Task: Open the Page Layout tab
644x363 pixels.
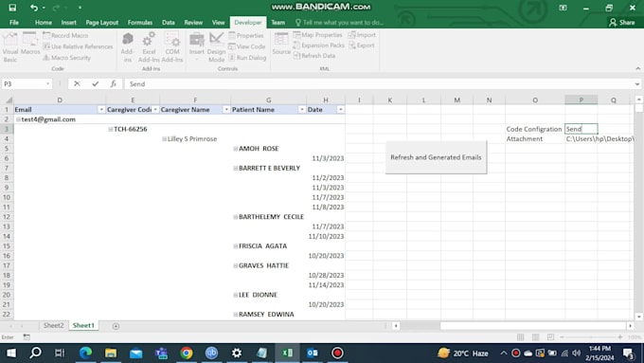Action: 102,22
